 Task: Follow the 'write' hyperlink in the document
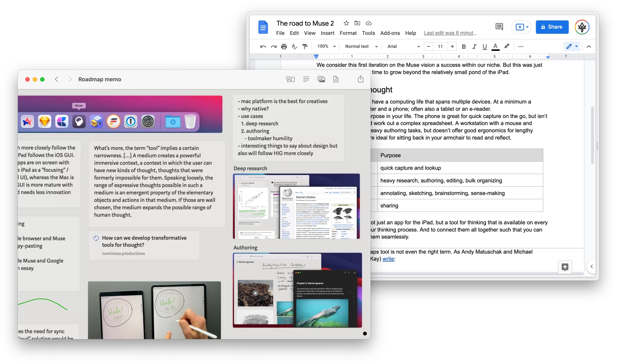click(388, 259)
